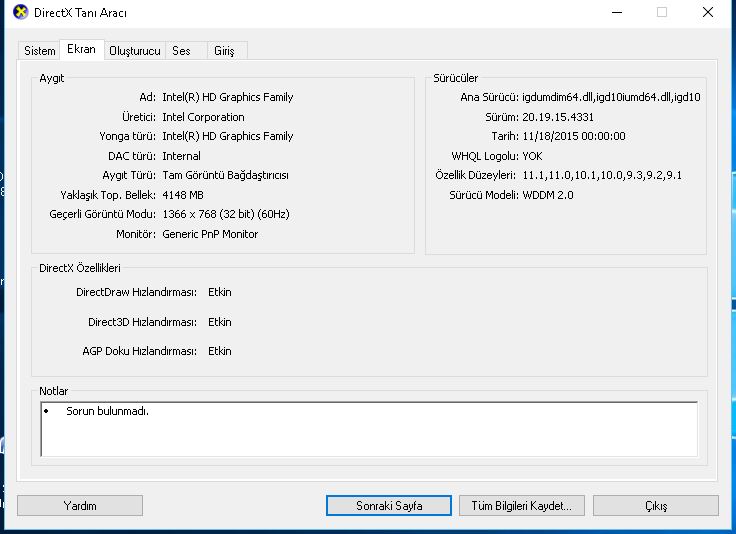Click the 'DirectX Özellikleri' group heading
This screenshot has width=736, height=534.
click(80, 268)
